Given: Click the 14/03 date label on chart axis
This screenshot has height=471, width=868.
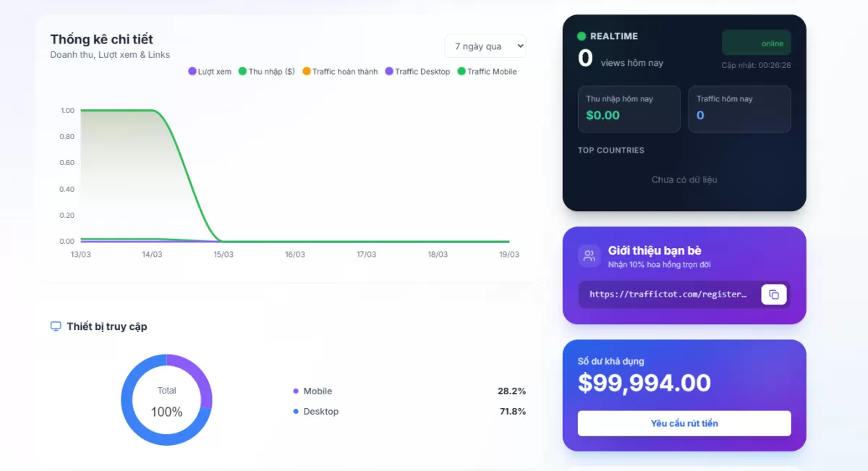Looking at the screenshot, I should 152,255.
